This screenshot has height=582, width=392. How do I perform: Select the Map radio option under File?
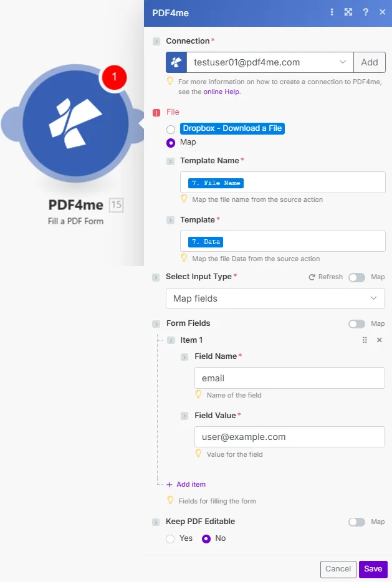[171, 143]
